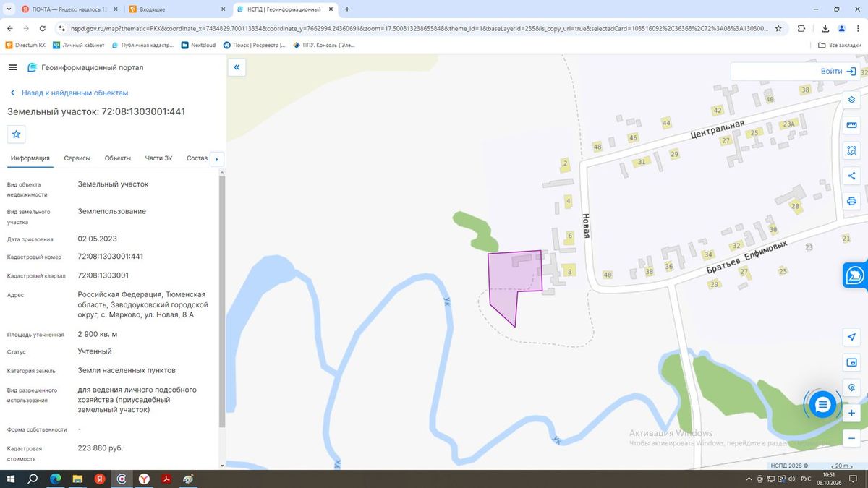Print the map
This screenshot has width=868, height=488.
tap(851, 201)
